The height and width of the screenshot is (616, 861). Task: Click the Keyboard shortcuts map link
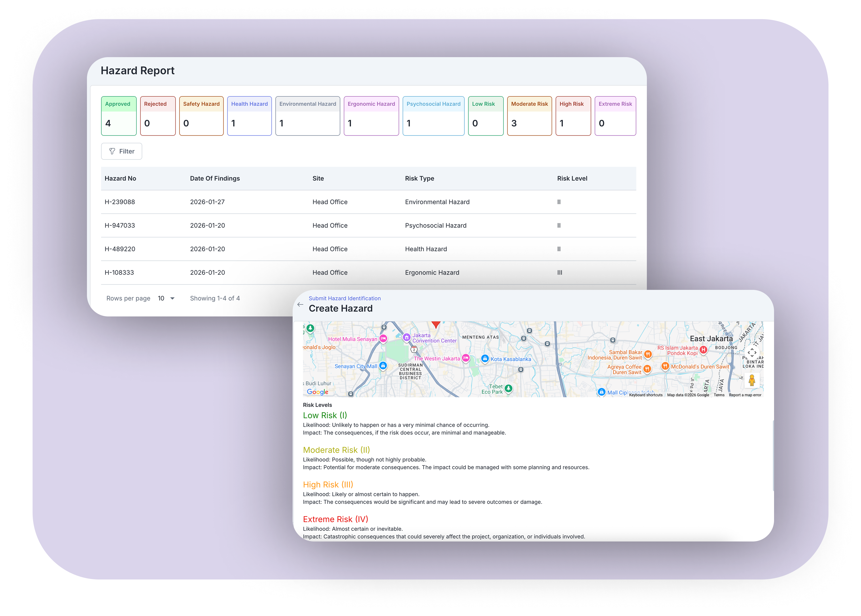coord(646,395)
